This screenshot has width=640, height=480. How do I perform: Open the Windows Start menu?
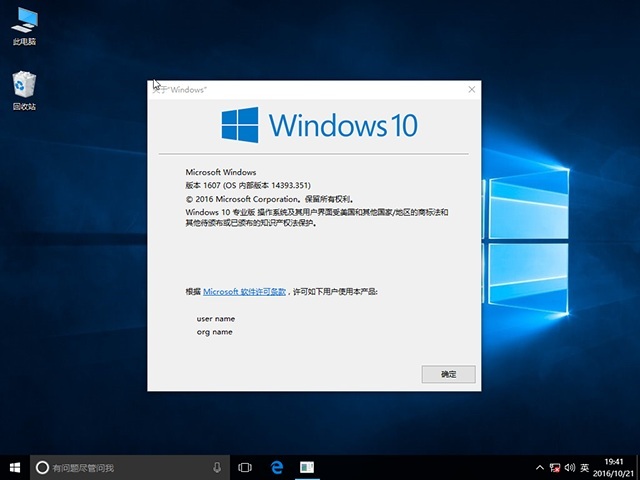coord(15,467)
